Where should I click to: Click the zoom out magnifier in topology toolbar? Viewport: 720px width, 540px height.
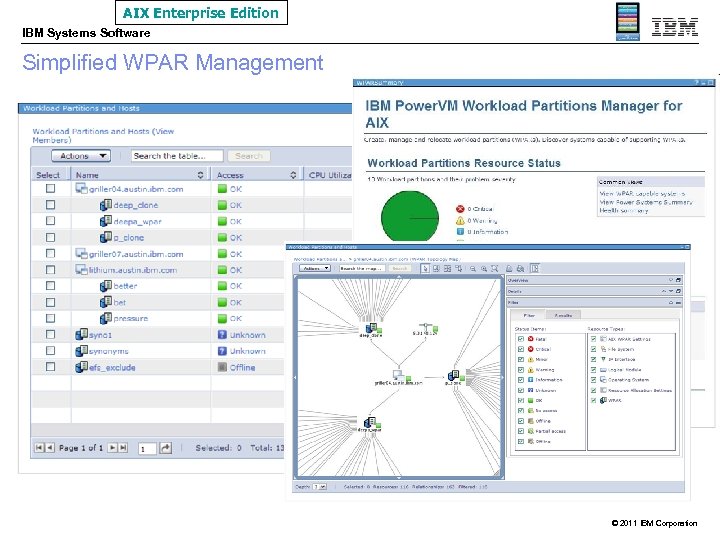point(472,268)
